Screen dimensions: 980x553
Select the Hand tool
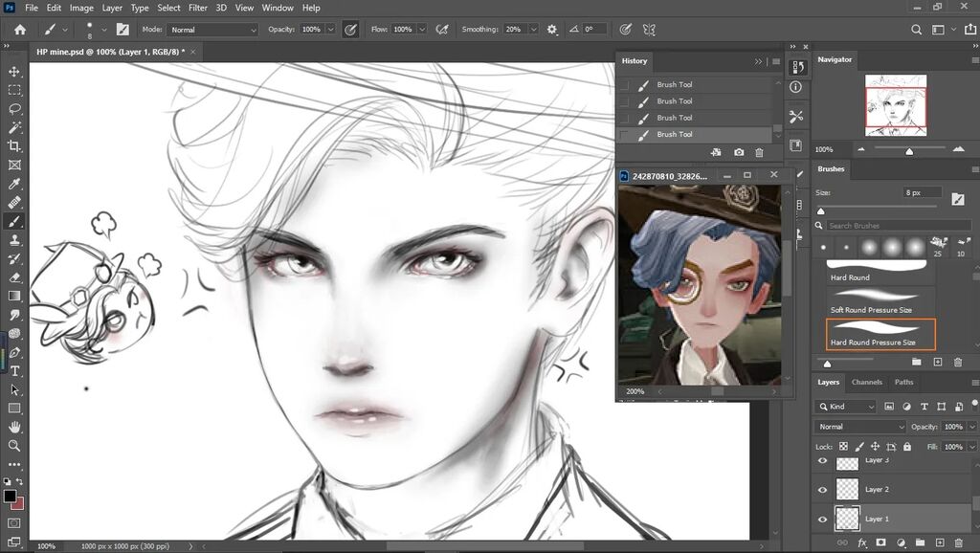click(14, 427)
